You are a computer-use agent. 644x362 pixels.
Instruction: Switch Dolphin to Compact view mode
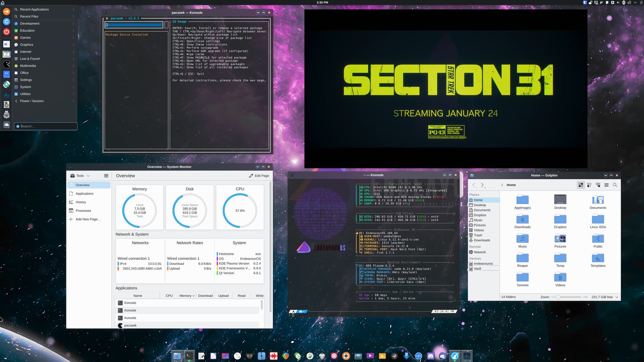coord(589,185)
